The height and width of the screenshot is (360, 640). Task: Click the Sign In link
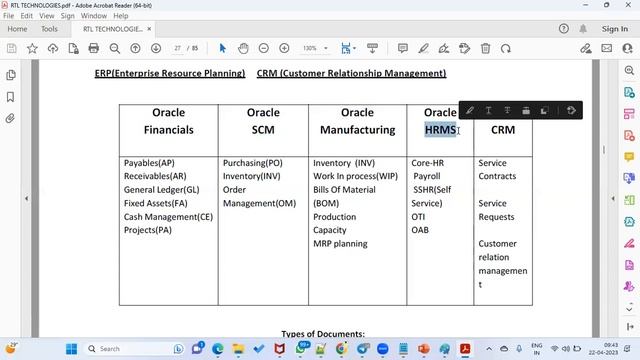click(x=615, y=29)
